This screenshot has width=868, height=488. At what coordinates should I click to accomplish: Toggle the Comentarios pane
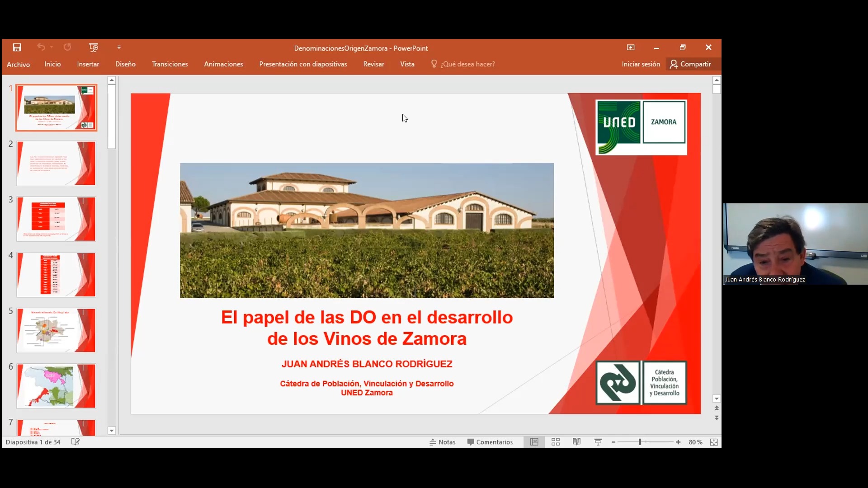pos(490,442)
